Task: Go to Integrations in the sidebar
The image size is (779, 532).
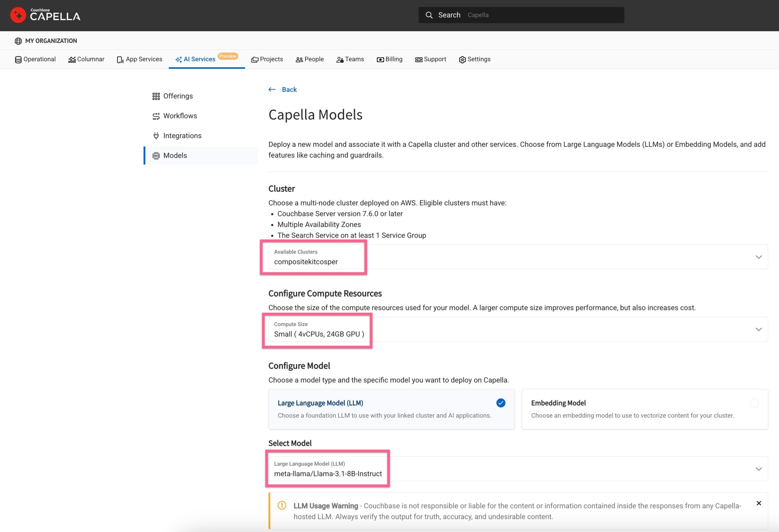Action: [201, 136]
